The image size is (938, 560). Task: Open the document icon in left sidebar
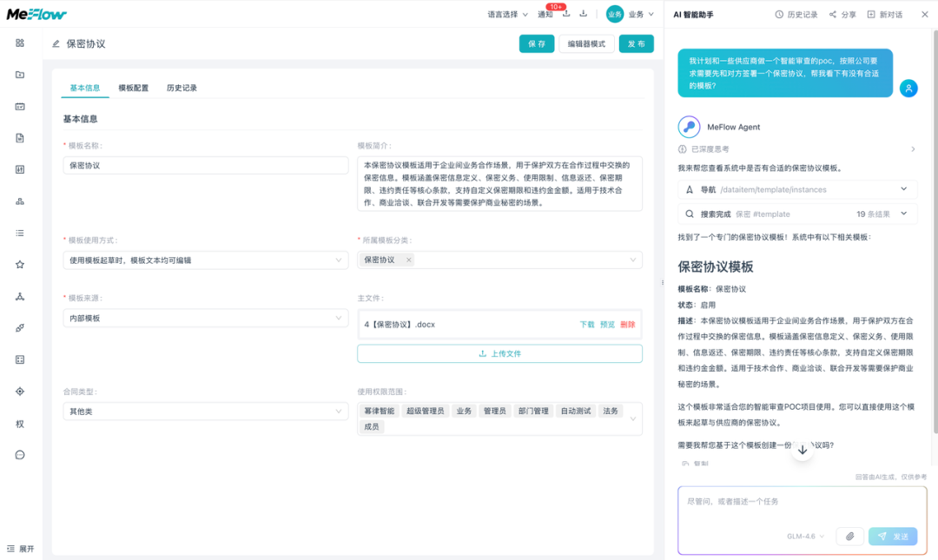coord(20,138)
